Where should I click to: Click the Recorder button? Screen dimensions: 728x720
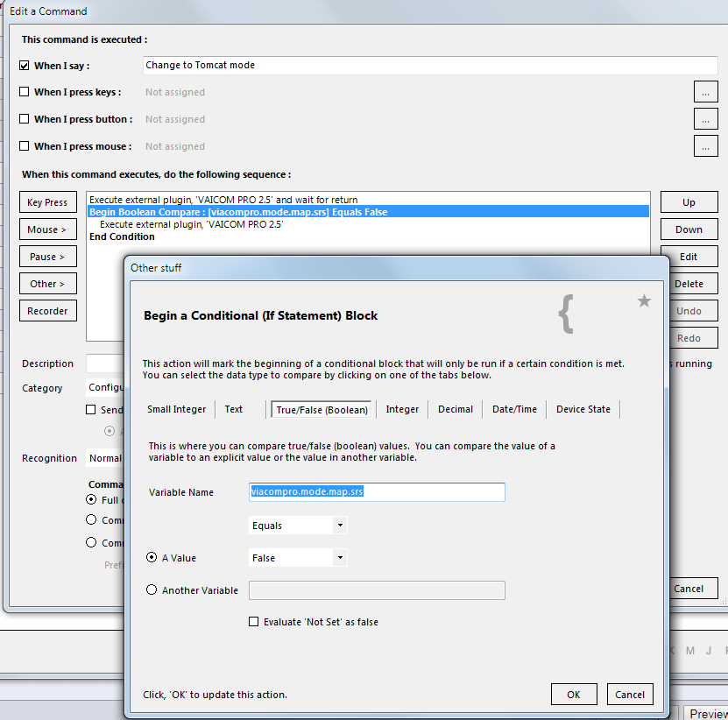tap(48, 311)
